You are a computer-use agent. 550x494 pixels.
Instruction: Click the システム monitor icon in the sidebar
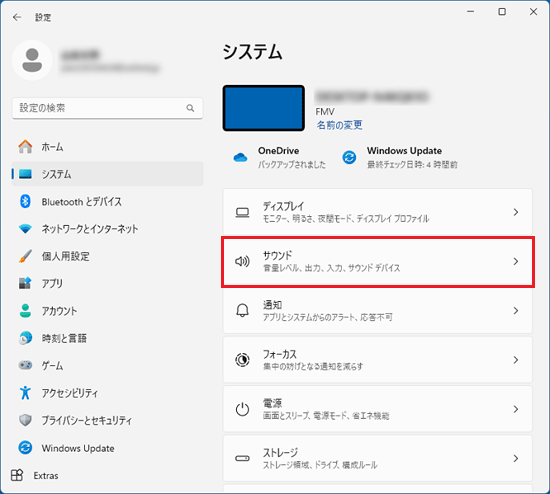tap(25, 174)
